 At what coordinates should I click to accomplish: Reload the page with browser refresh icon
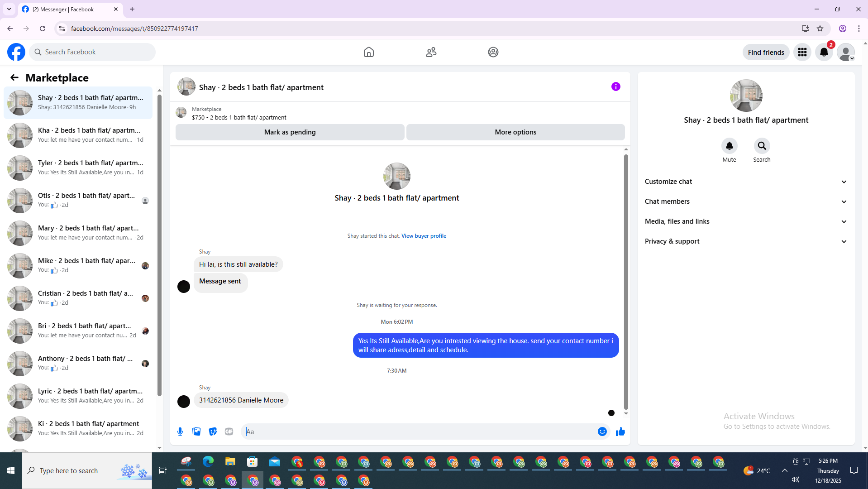tap(43, 29)
